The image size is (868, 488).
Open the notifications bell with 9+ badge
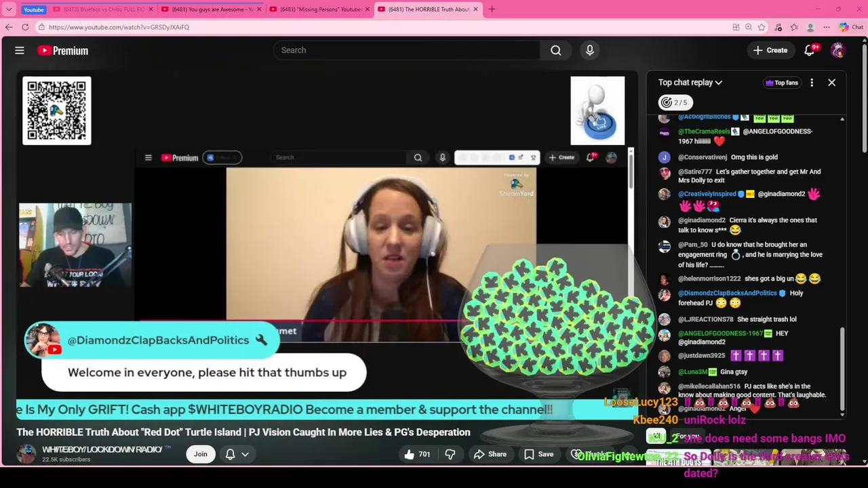click(x=810, y=50)
